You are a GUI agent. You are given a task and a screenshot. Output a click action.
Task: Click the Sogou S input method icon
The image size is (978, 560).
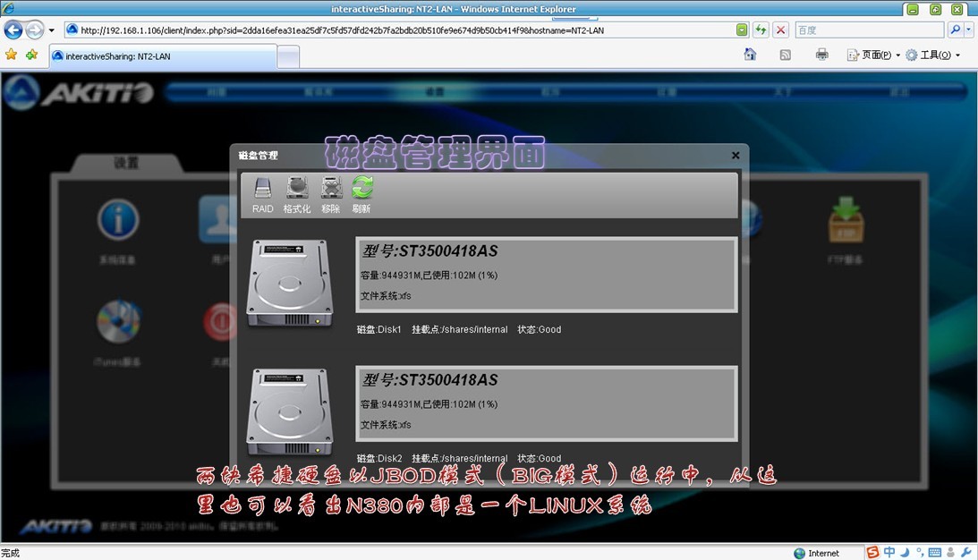[872, 553]
